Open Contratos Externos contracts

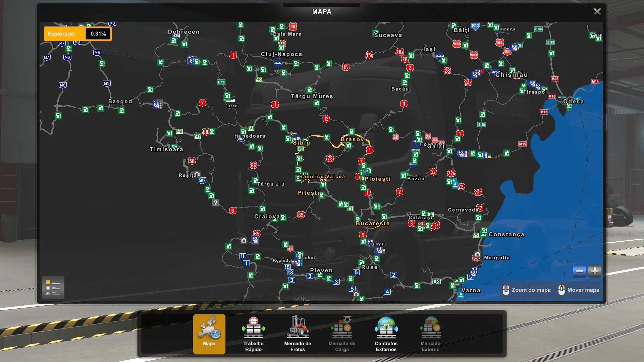[386, 334]
